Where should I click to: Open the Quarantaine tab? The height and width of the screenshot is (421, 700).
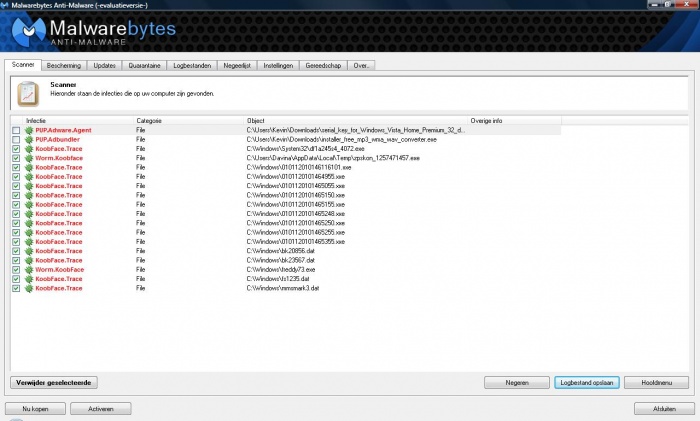(144, 66)
